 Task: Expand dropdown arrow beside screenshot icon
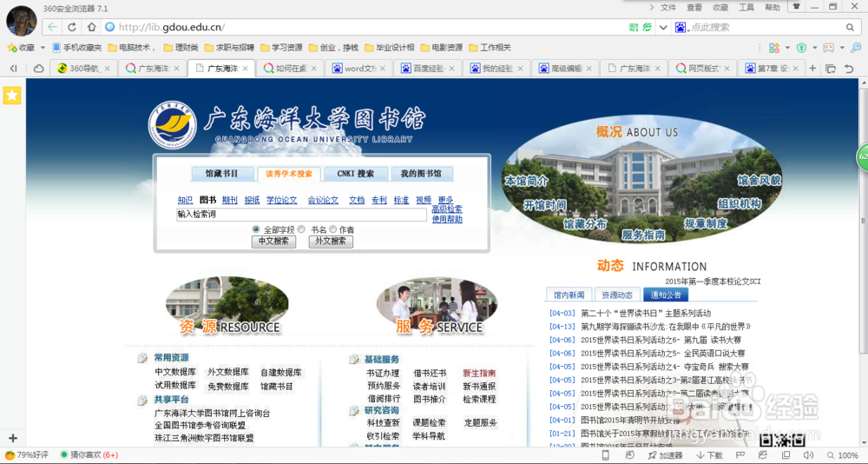[841, 48]
